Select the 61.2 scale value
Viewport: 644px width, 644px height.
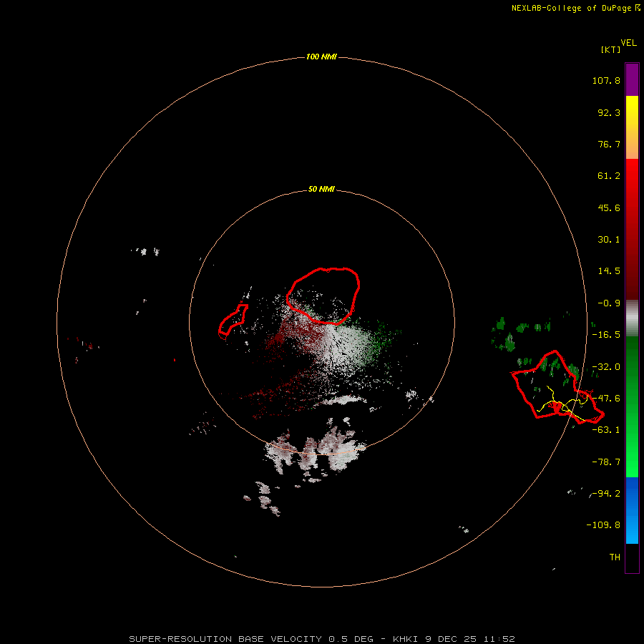[609, 176]
